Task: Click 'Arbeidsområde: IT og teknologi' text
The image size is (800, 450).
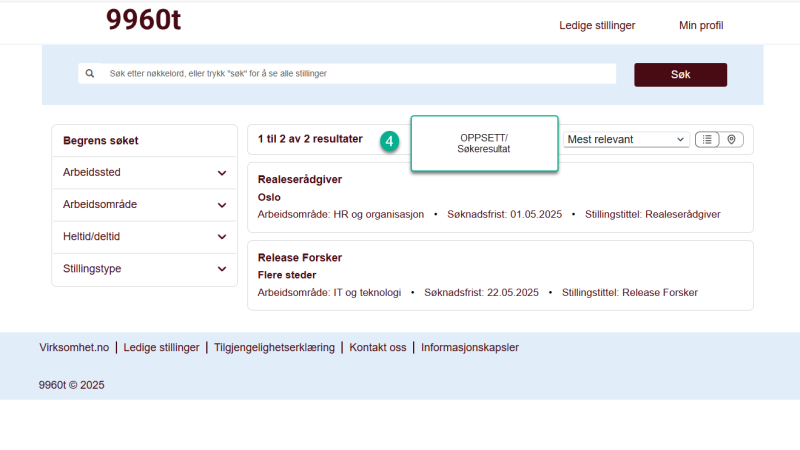Action: [x=329, y=293]
